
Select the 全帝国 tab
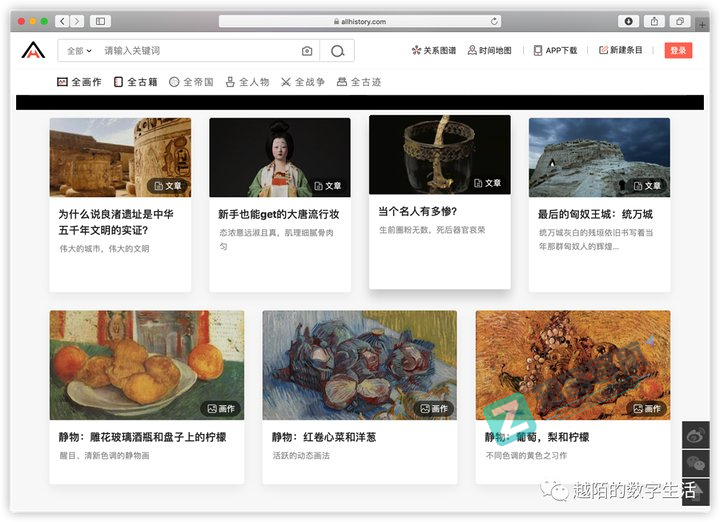[x=192, y=82]
